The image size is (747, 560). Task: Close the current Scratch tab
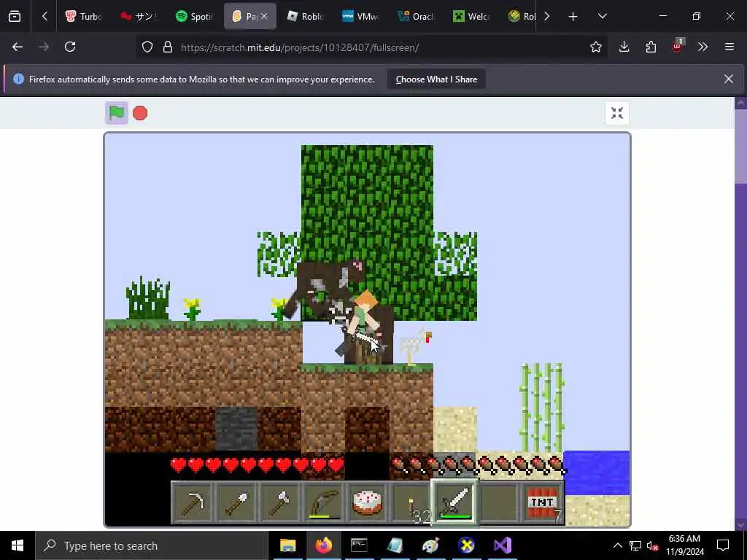pos(264,16)
